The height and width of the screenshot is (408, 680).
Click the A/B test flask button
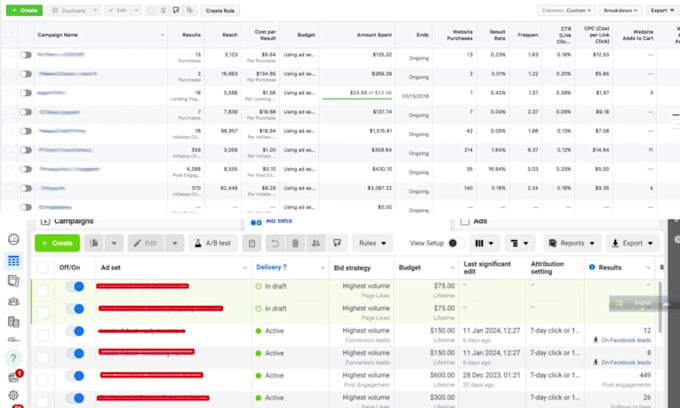pyautogui.click(x=213, y=243)
